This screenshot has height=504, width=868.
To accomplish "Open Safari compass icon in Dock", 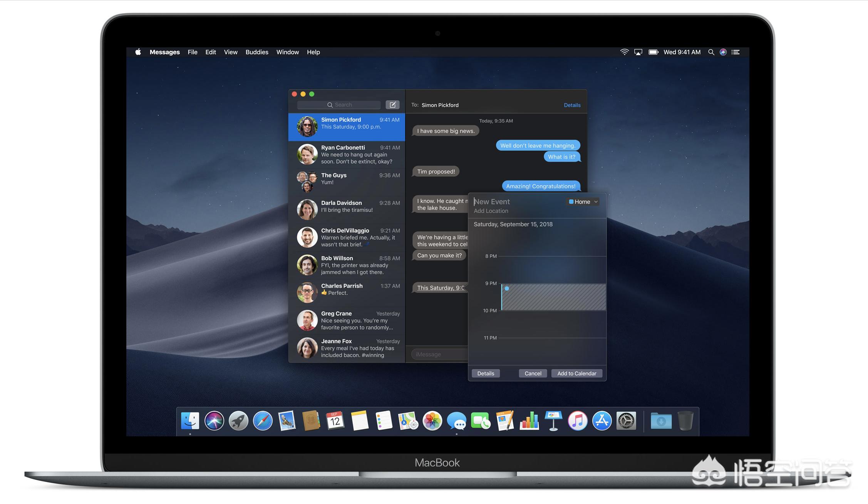I will coord(263,421).
